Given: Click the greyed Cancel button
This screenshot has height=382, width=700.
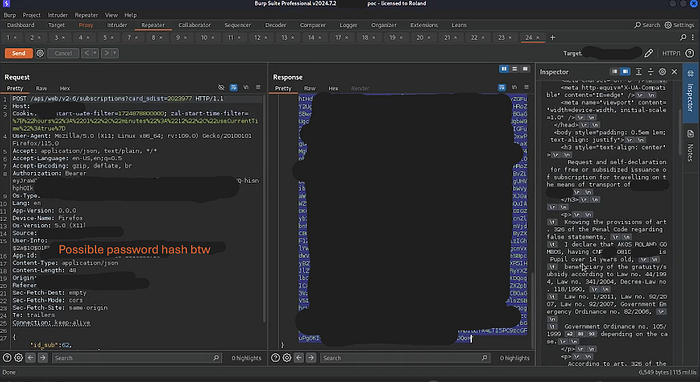Looking at the screenshot, I should (63, 53).
